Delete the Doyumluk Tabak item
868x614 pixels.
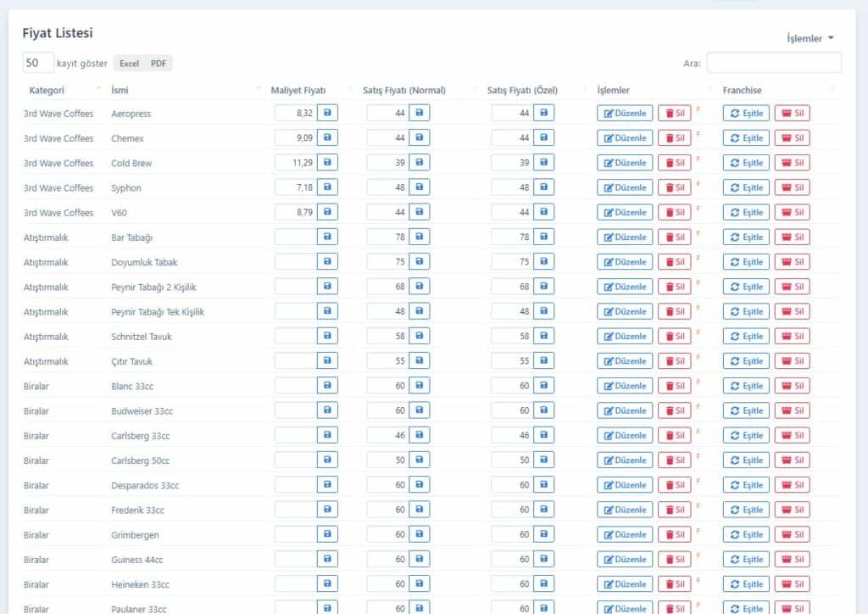click(x=674, y=262)
